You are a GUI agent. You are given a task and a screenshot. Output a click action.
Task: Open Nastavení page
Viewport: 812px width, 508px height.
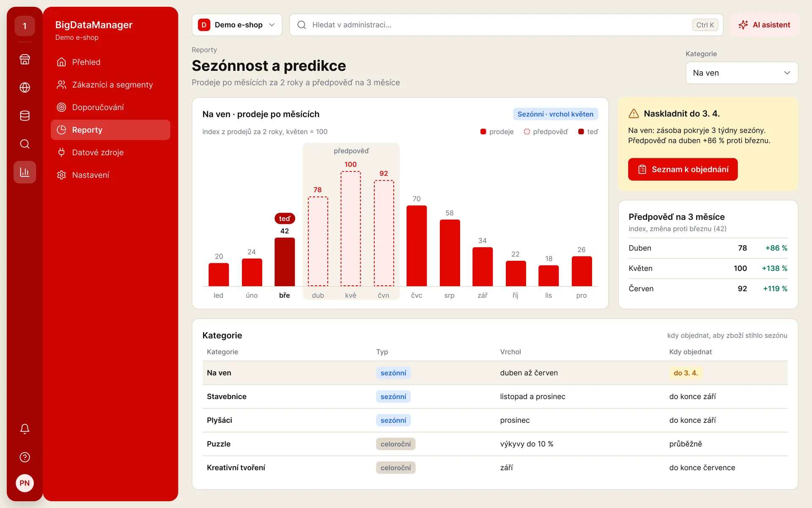[110, 175]
